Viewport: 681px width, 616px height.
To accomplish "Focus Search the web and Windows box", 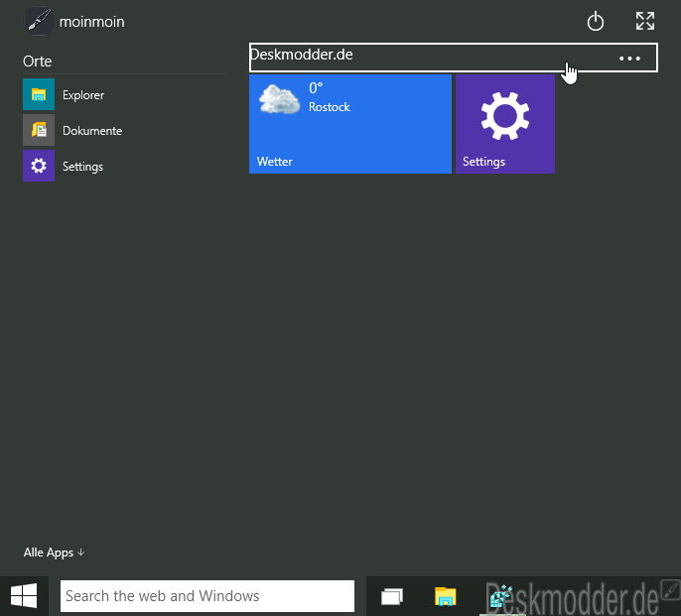I will pyautogui.click(x=207, y=596).
